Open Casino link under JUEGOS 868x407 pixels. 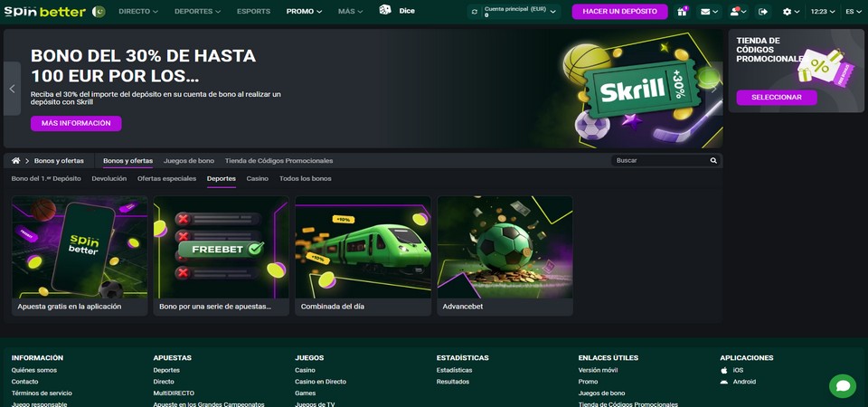coord(305,370)
